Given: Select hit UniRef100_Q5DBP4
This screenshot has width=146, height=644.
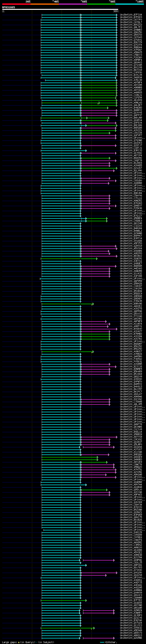Looking at the screenshot, I should 131,218.
